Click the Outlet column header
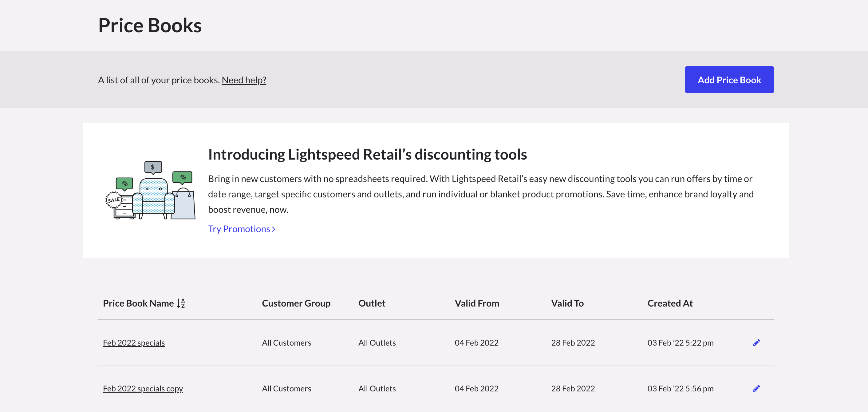 372,303
